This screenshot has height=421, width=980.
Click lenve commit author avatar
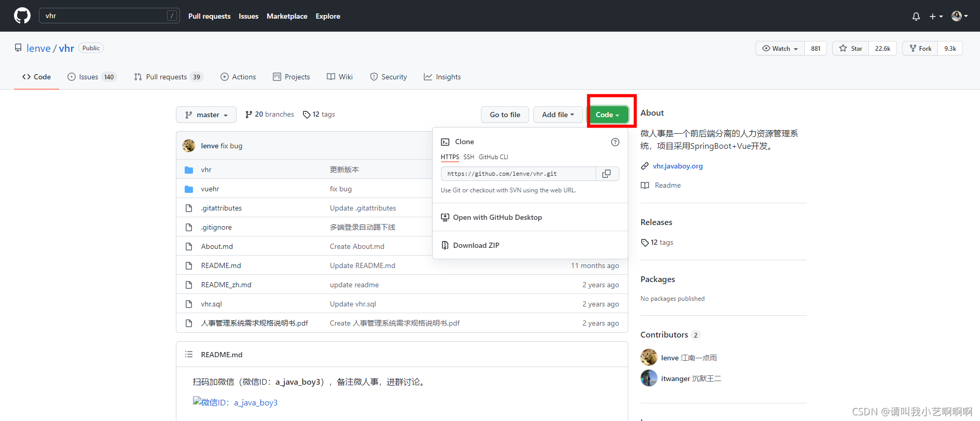pyautogui.click(x=189, y=146)
